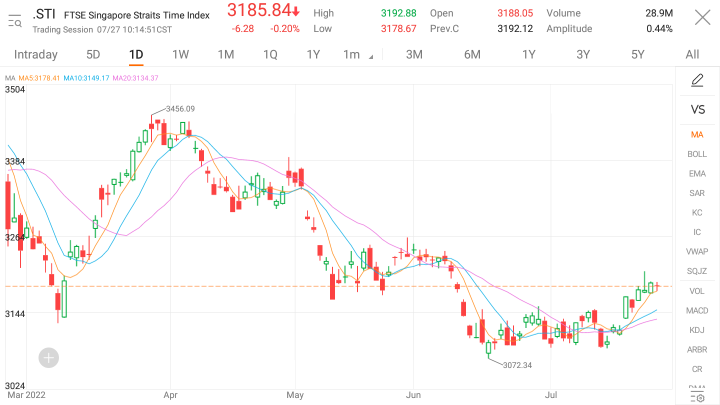Image resolution: width=720 pixels, height=405 pixels.
Task: Open the stock search list icon
Action: pos(15,21)
